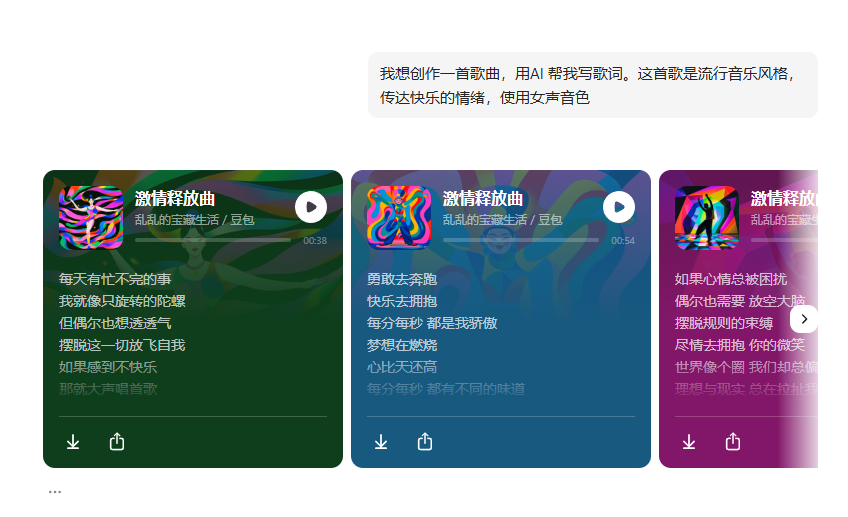Click lyric 摆脱这一切放飞自我
The width and height of the screenshot is (848, 517).
click(x=122, y=345)
